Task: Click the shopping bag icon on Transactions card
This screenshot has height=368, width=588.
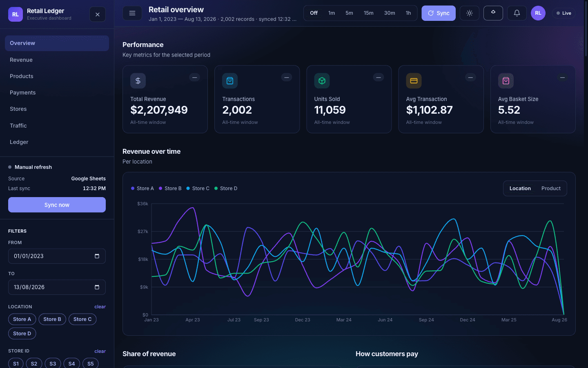Action: [230, 81]
